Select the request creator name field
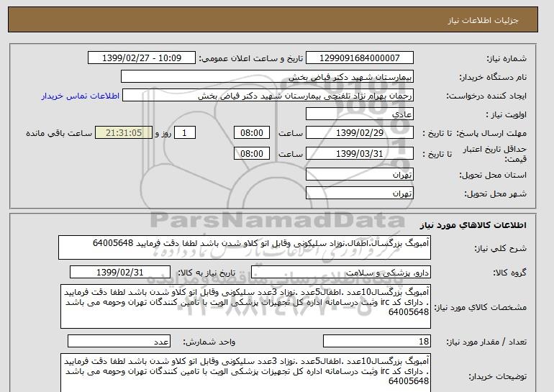The width and height of the screenshot is (554, 392). point(268,96)
